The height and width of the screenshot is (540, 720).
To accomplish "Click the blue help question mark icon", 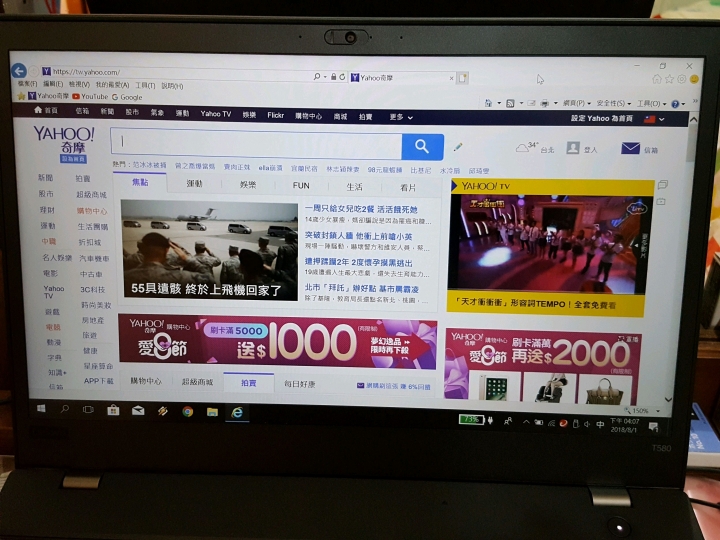I will (675, 104).
